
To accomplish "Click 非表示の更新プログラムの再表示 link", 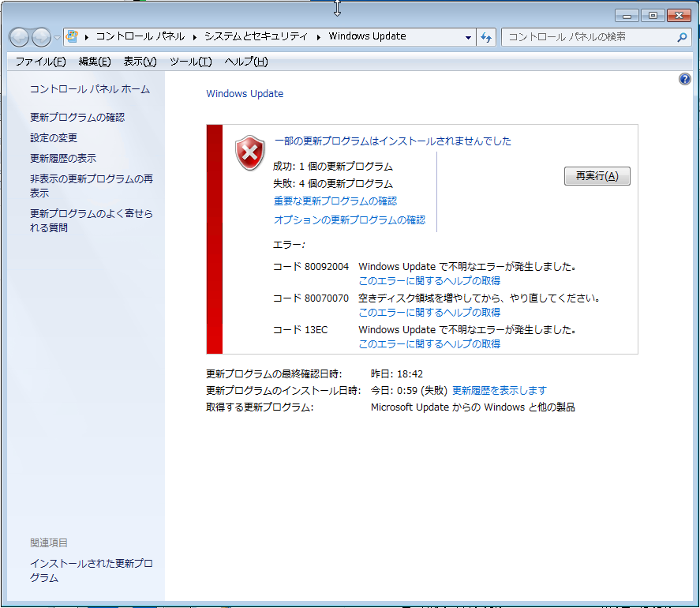I will tap(91, 186).
